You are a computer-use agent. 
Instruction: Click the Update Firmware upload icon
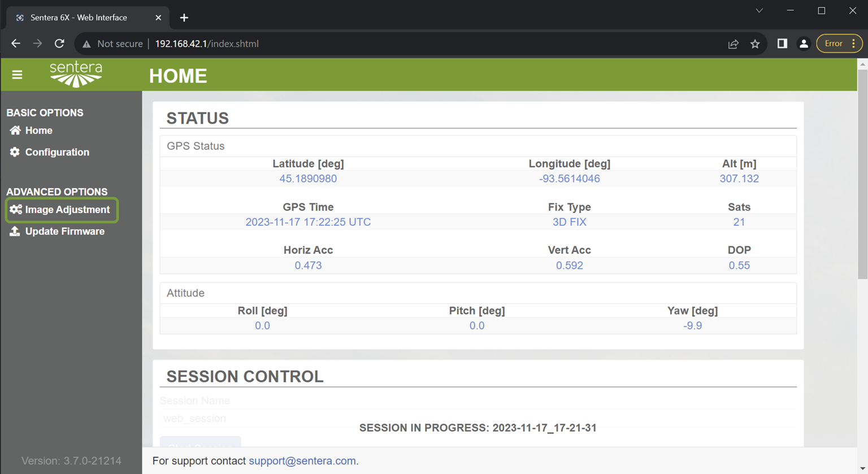click(15, 231)
